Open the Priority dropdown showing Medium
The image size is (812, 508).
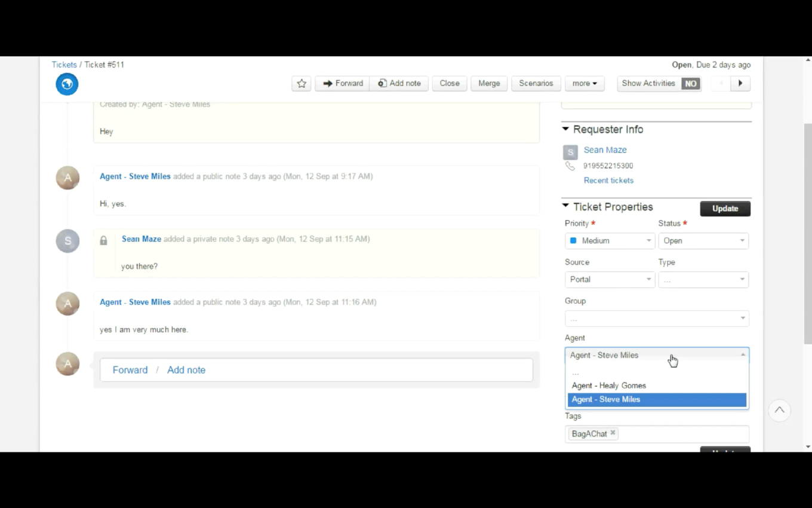click(610, 241)
